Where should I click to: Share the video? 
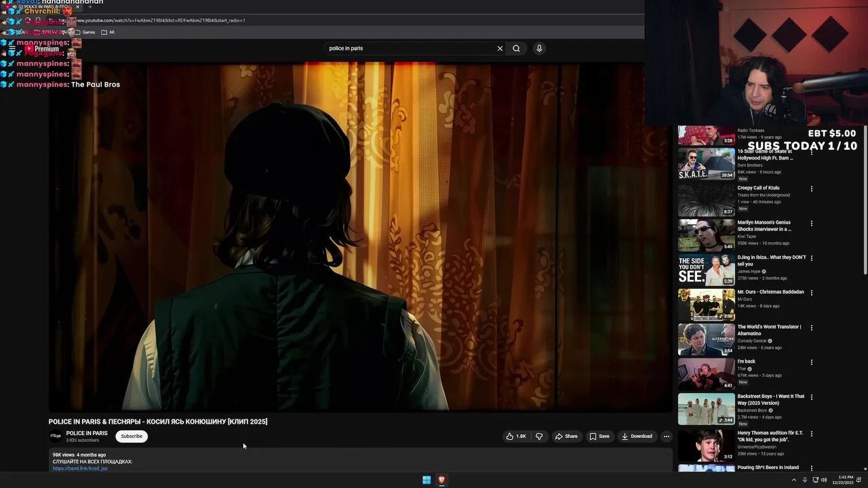coord(566,436)
